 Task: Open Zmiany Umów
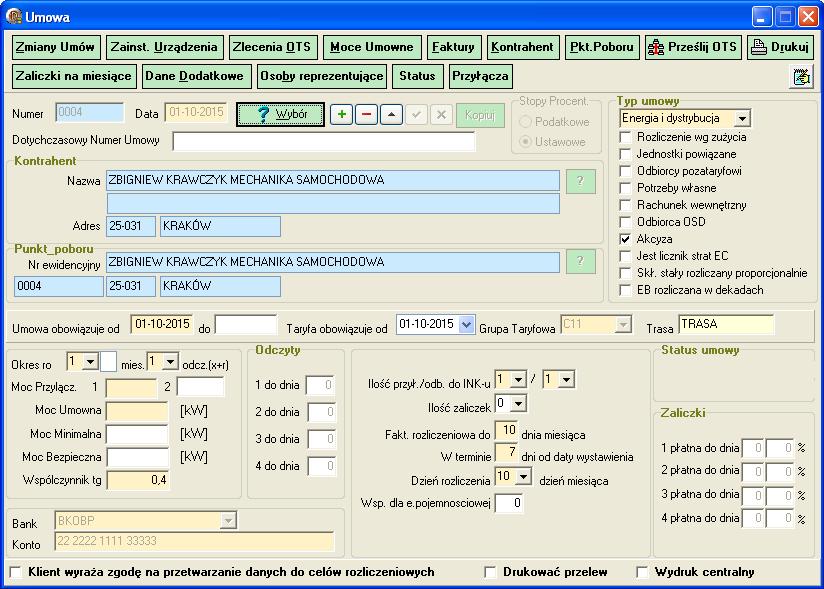coord(55,47)
